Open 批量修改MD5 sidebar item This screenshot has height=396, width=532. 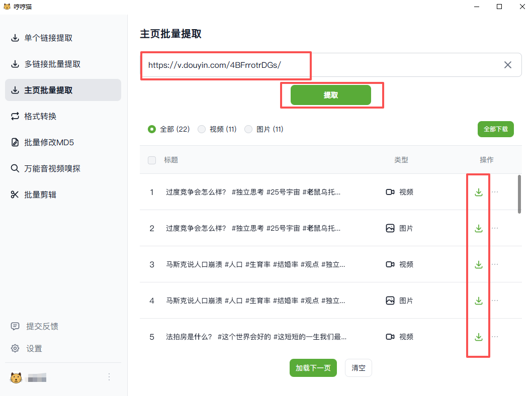[49, 143]
